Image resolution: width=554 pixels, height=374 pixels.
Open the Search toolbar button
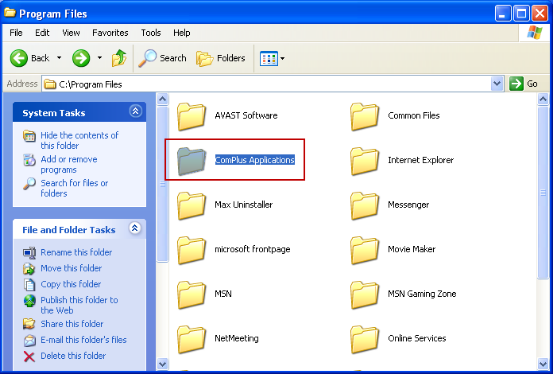pyautogui.click(x=163, y=58)
